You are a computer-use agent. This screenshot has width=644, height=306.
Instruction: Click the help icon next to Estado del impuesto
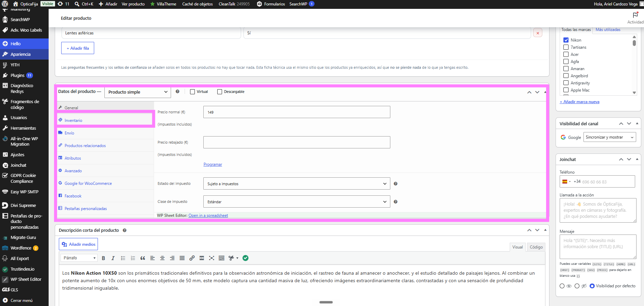point(395,184)
